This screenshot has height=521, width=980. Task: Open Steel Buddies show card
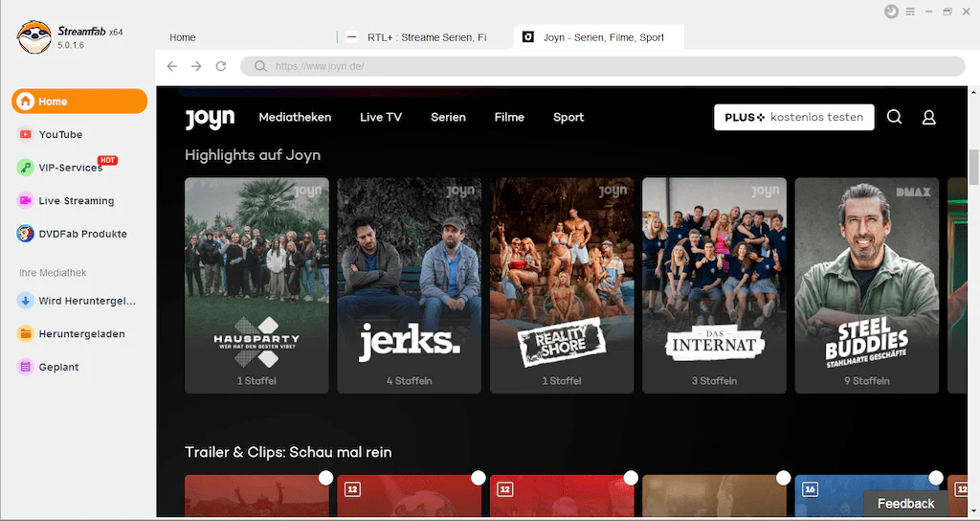pyautogui.click(x=867, y=285)
